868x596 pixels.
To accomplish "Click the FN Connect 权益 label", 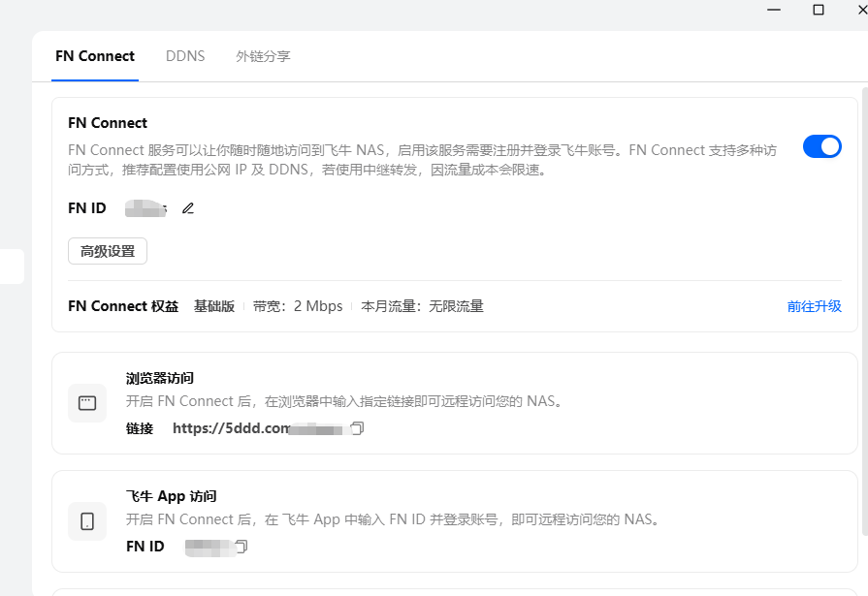I will pos(123,306).
